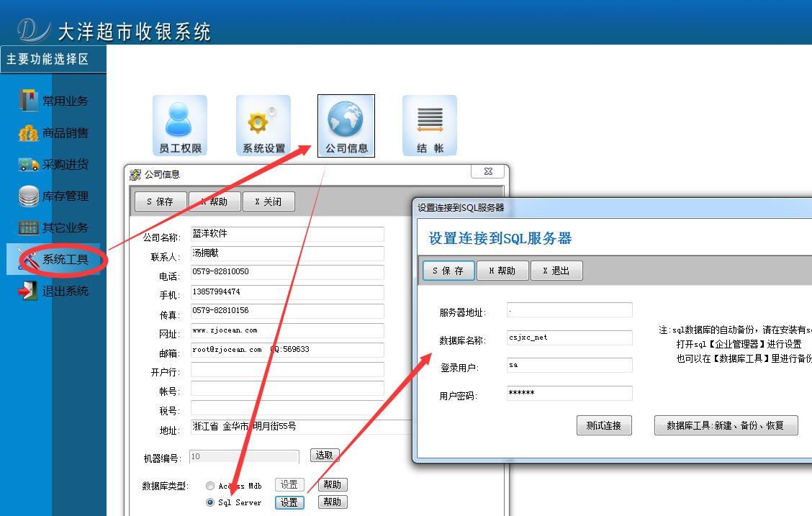Screen dimensions: 812x516
Task: Close the 公司信息 window
Action: (x=487, y=172)
